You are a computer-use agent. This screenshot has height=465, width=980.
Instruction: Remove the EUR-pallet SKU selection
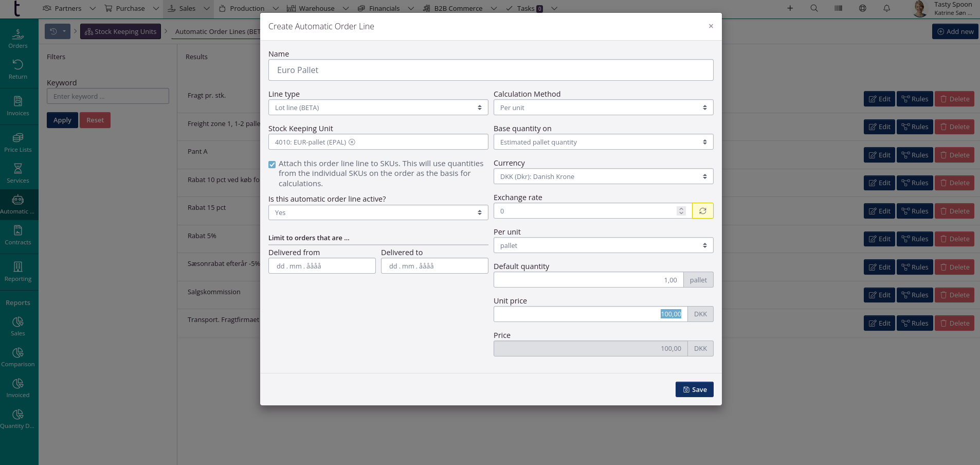(x=352, y=142)
